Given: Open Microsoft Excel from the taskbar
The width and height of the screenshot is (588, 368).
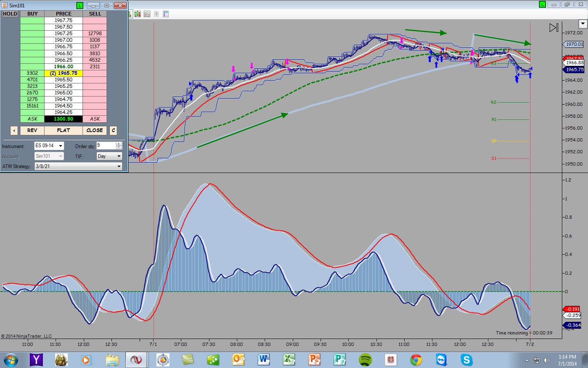Looking at the screenshot, I should [289, 360].
